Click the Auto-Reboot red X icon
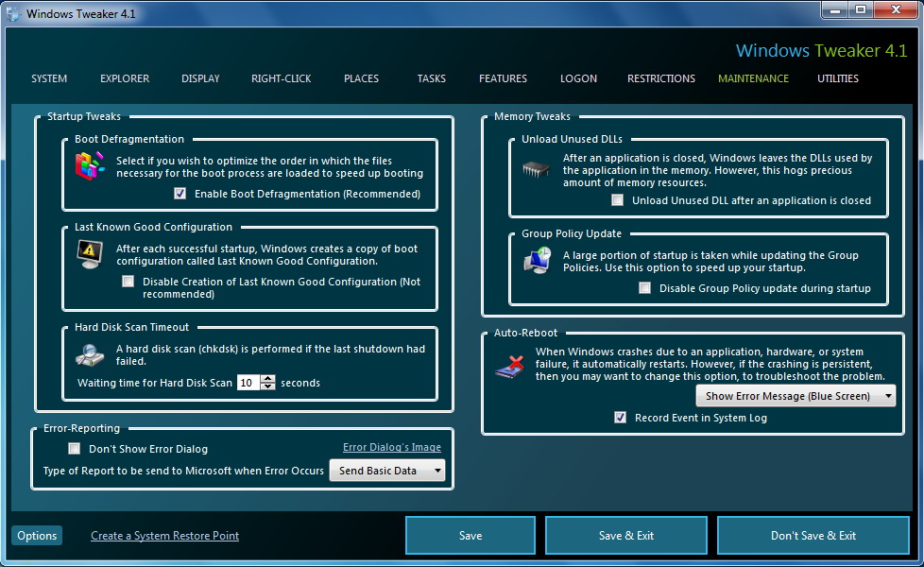Image resolution: width=924 pixels, height=567 pixels. (508, 366)
